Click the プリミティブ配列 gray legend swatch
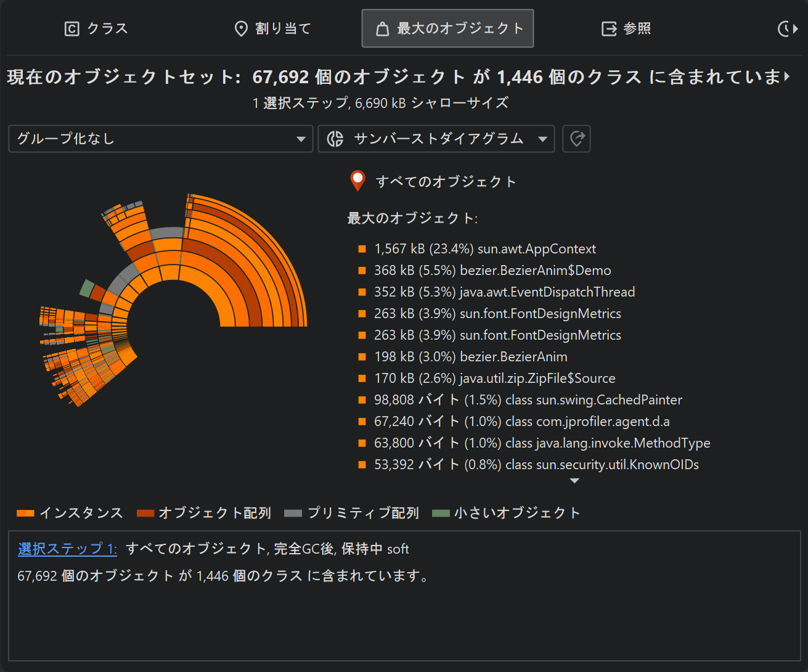This screenshot has width=808, height=672. [293, 513]
